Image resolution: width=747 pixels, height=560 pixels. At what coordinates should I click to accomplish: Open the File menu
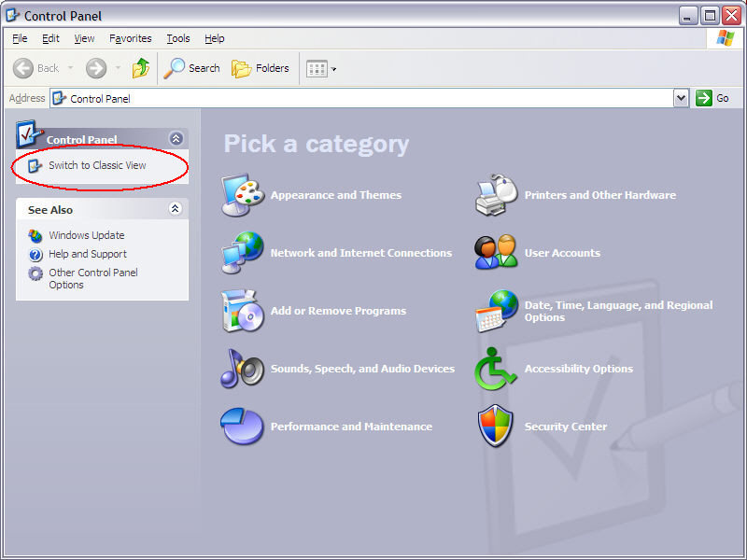[x=20, y=38]
